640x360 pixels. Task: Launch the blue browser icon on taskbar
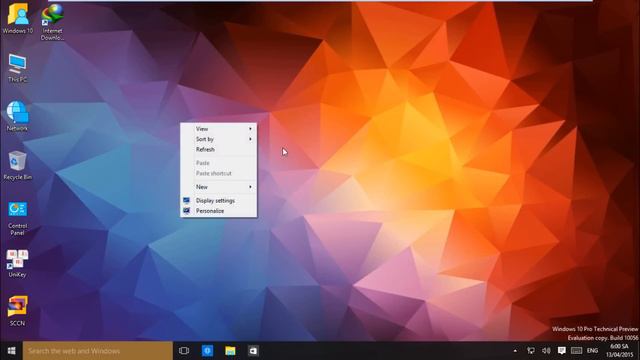[x=207, y=351]
